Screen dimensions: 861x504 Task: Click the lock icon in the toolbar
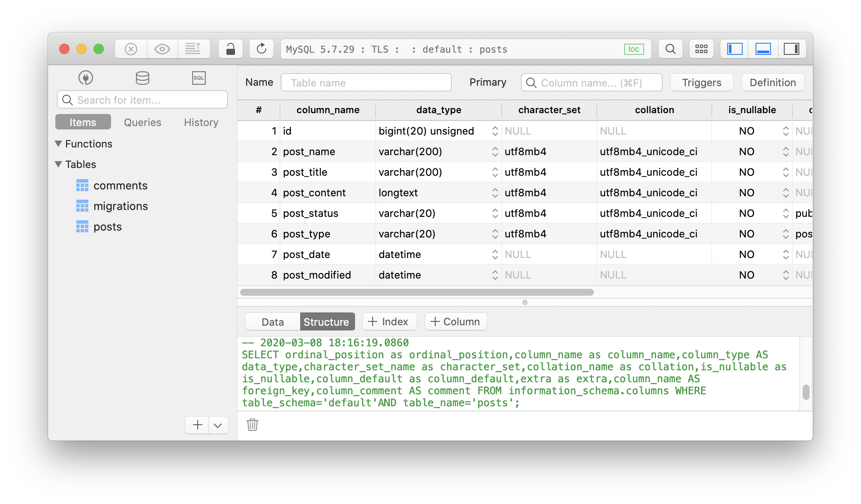(231, 49)
